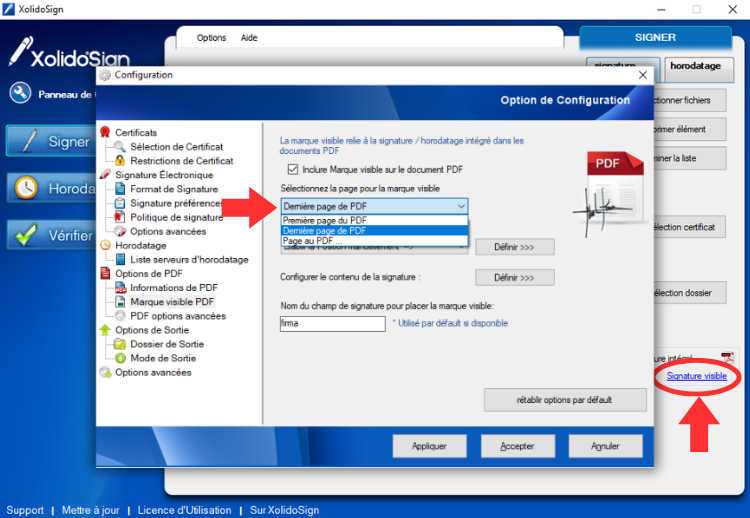
Task: Click Définir >>> next to position setting
Action: click(515, 247)
